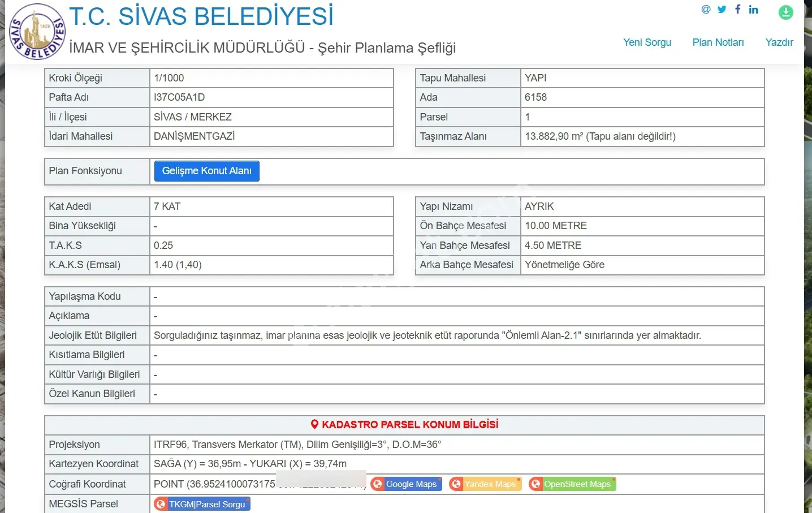Open location in OpenStreet Maps button

(x=572, y=484)
